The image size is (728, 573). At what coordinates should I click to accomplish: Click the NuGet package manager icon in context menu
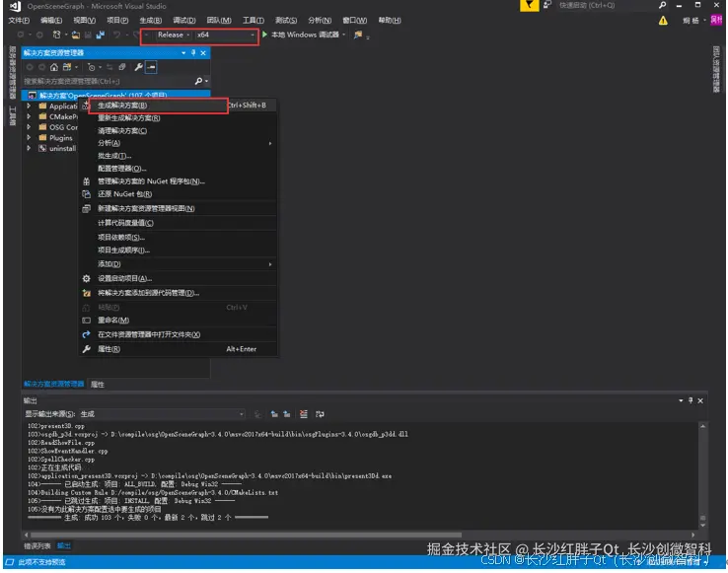(x=87, y=181)
